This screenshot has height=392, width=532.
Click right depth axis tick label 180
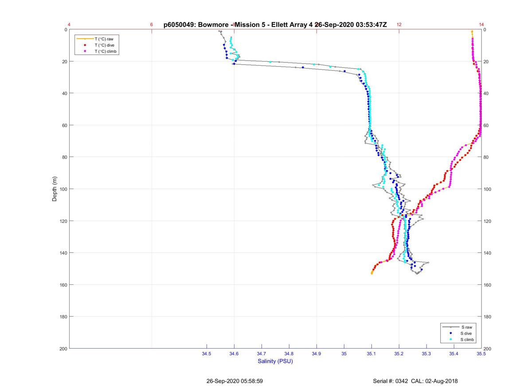(488, 317)
